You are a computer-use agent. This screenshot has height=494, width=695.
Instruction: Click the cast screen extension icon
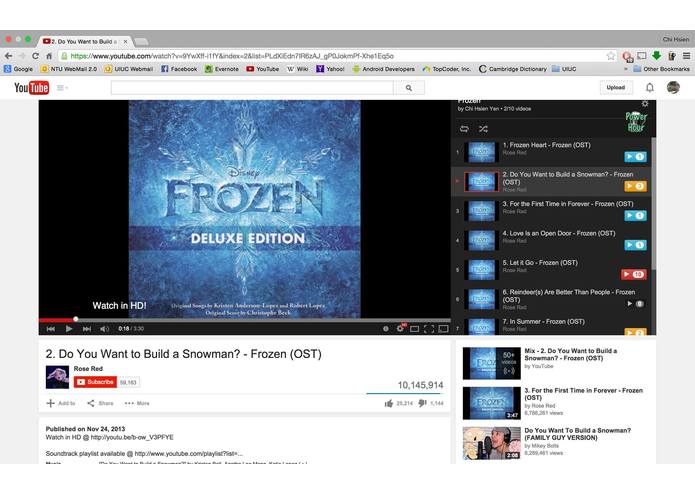point(642,56)
